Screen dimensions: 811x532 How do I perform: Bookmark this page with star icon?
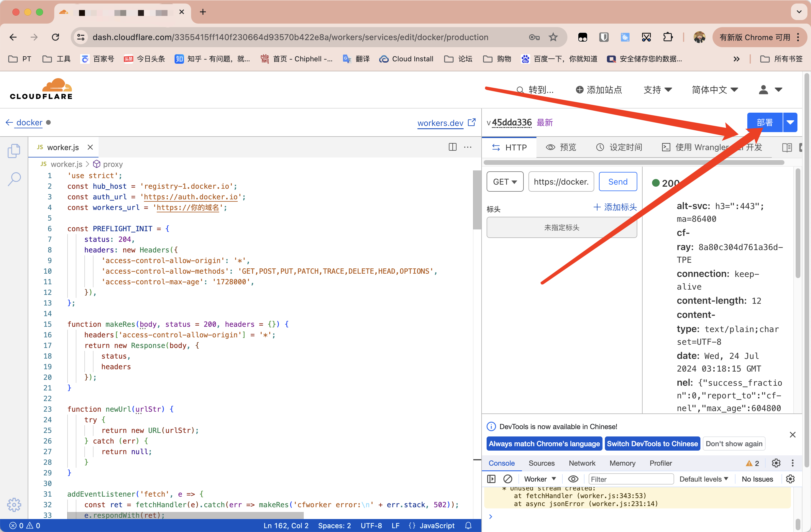pos(553,37)
